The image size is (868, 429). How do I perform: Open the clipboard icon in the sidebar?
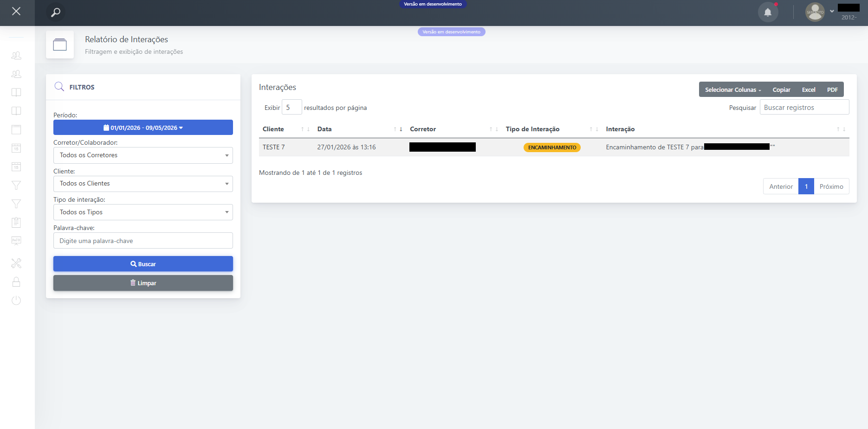pos(16,223)
